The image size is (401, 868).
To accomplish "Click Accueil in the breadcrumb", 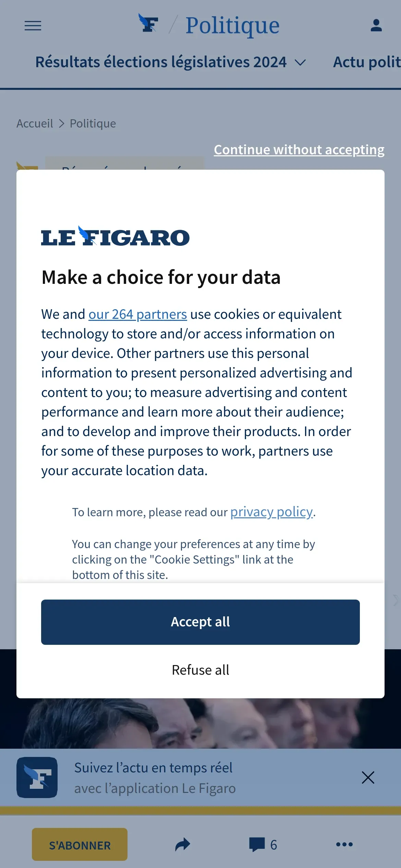I will tap(35, 123).
